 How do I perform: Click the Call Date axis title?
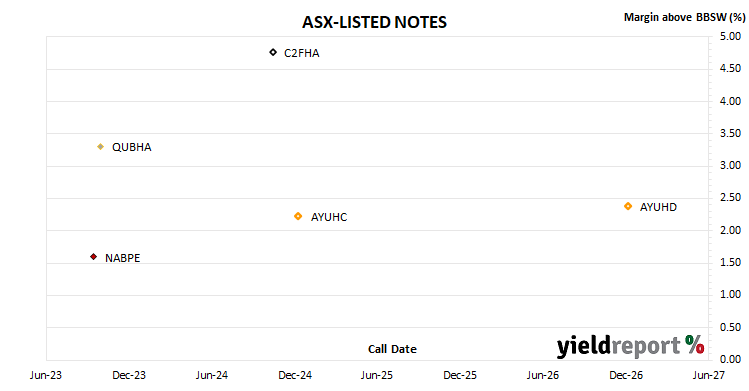click(x=392, y=349)
